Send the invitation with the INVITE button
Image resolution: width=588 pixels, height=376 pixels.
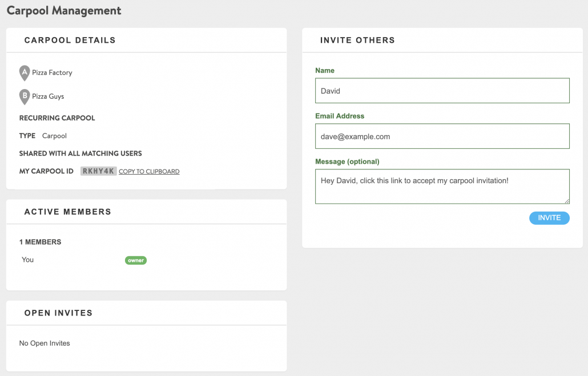point(549,218)
